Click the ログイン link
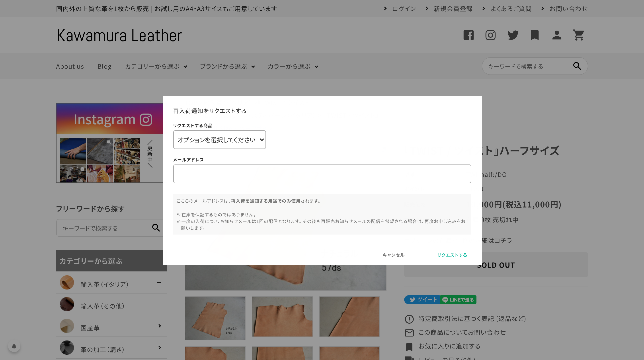Screen dimensions: 644x360 [x=404, y=9]
